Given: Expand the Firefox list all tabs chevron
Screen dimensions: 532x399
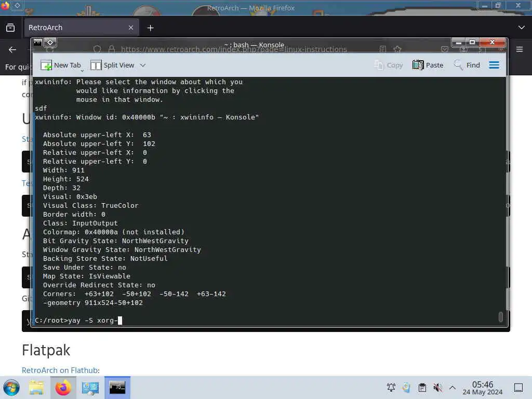Looking at the screenshot, I should (x=522, y=28).
